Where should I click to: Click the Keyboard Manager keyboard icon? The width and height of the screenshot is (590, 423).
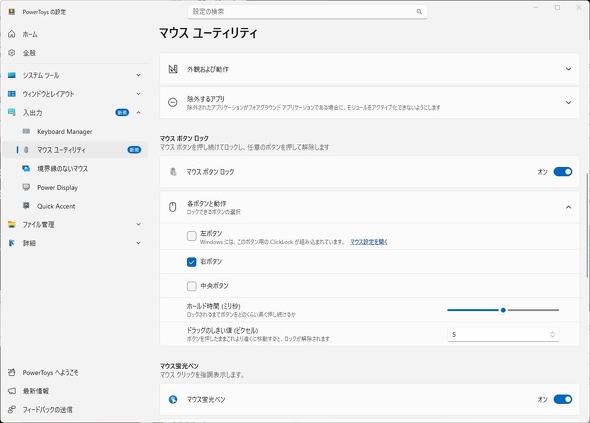pyautogui.click(x=26, y=131)
